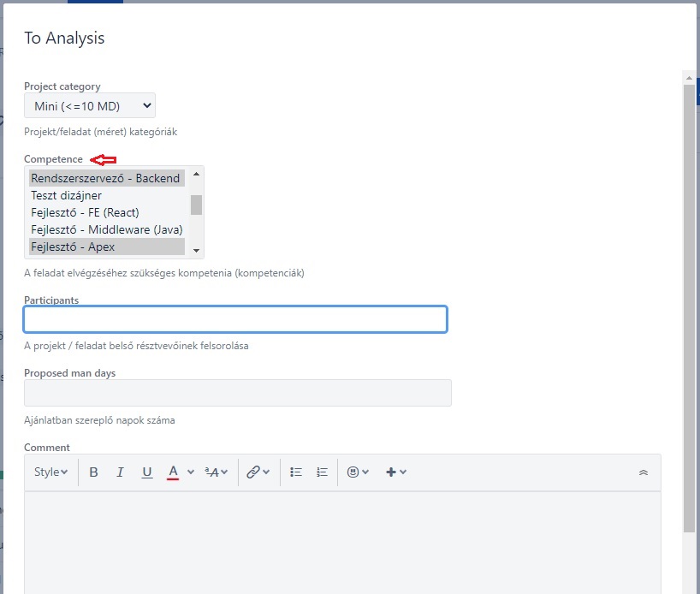Image resolution: width=700 pixels, height=594 pixels.
Task: Open the text size options arrow
Action: tap(222, 472)
